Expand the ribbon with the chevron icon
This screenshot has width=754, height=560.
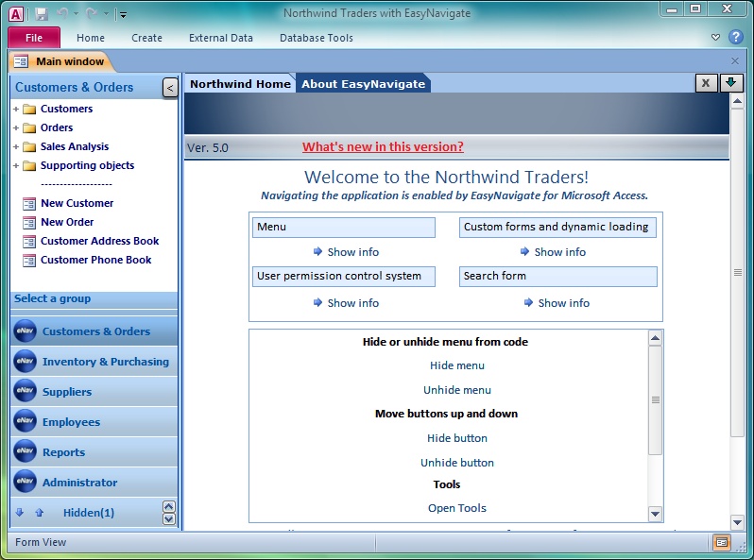point(715,37)
